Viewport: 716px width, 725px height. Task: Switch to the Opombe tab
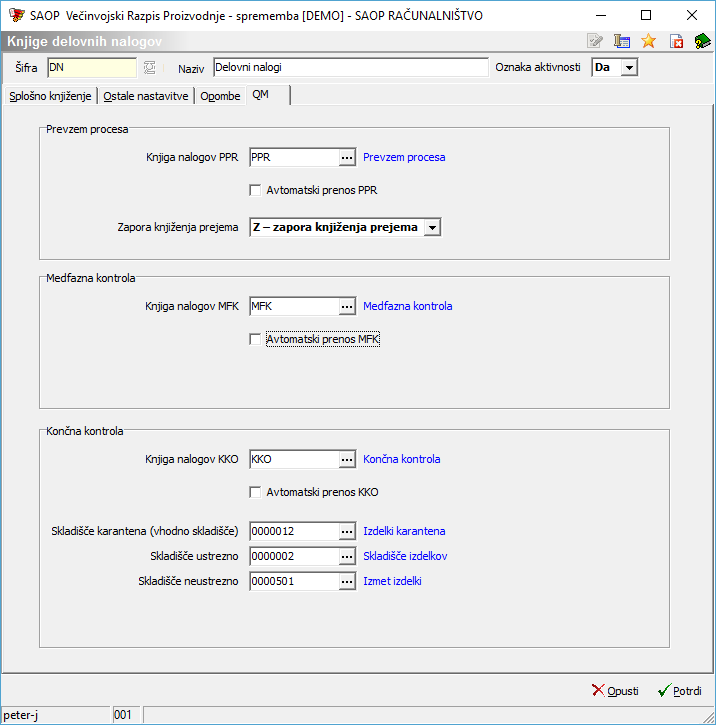pyautogui.click(x=220, y=96)
